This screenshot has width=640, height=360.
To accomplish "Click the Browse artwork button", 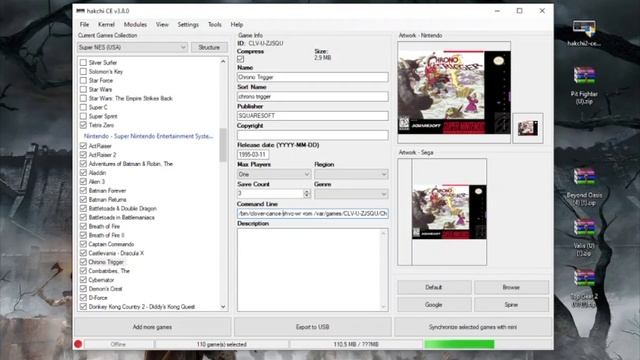I will coord(511,287).
